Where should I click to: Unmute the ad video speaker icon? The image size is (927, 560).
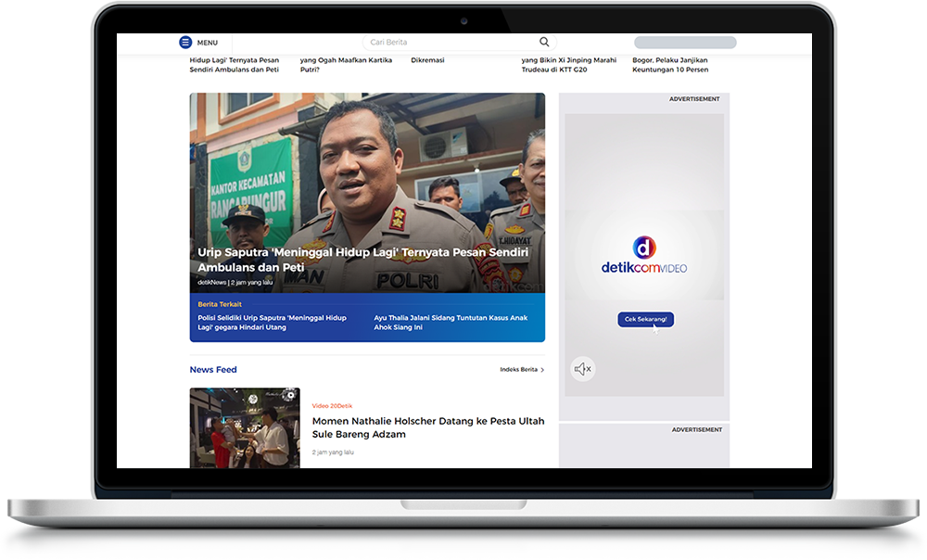pyautogui.click(x=582, y=369)
